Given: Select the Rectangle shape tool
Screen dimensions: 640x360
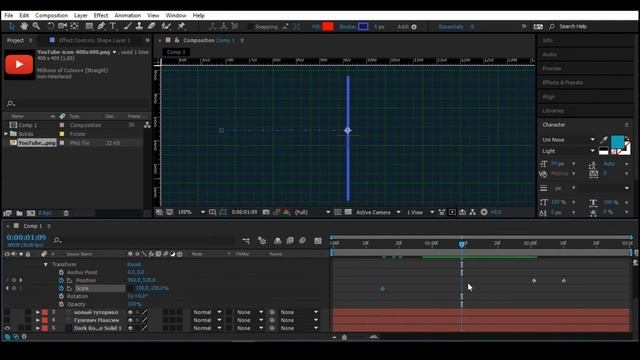Looking at the screenshot, I should click(x=89, y=26).
